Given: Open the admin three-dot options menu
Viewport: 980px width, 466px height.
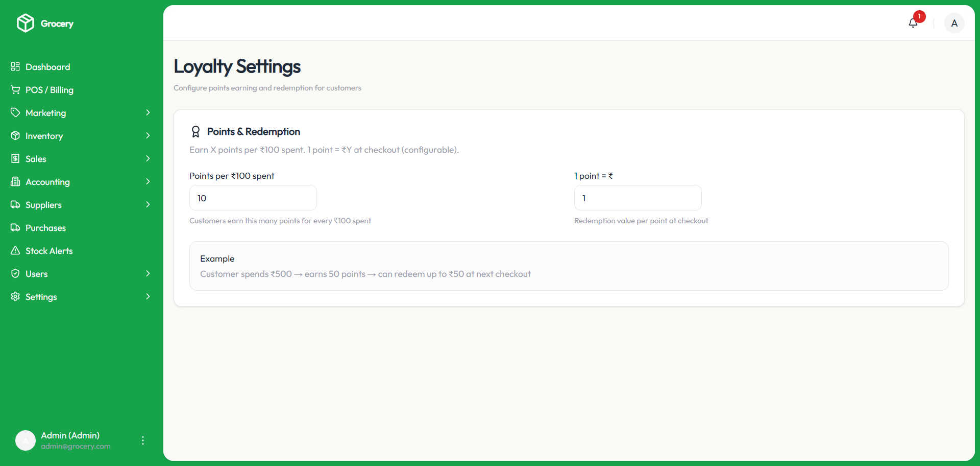Looking at the screenshot, I should (143, 440).
